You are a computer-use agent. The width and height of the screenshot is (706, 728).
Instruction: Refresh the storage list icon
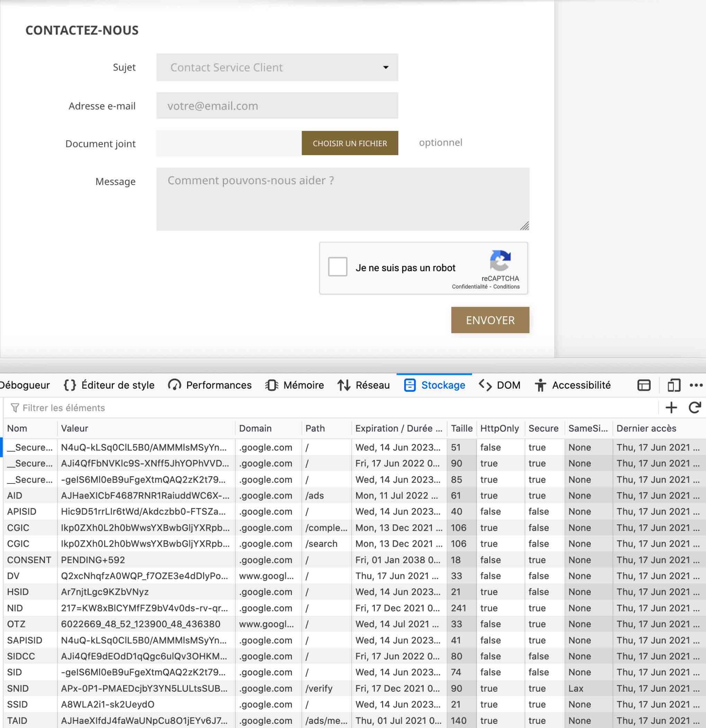tap(695, 408)
